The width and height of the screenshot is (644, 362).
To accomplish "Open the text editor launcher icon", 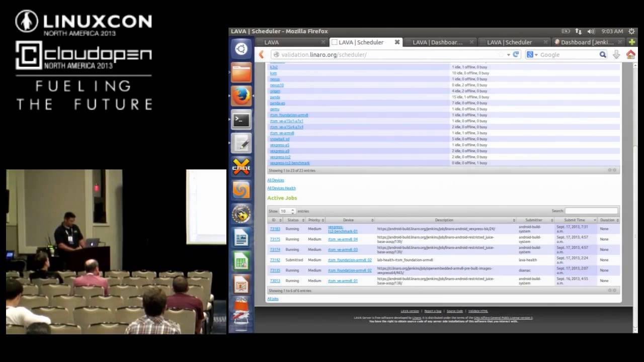I will (x=242, y=143).
